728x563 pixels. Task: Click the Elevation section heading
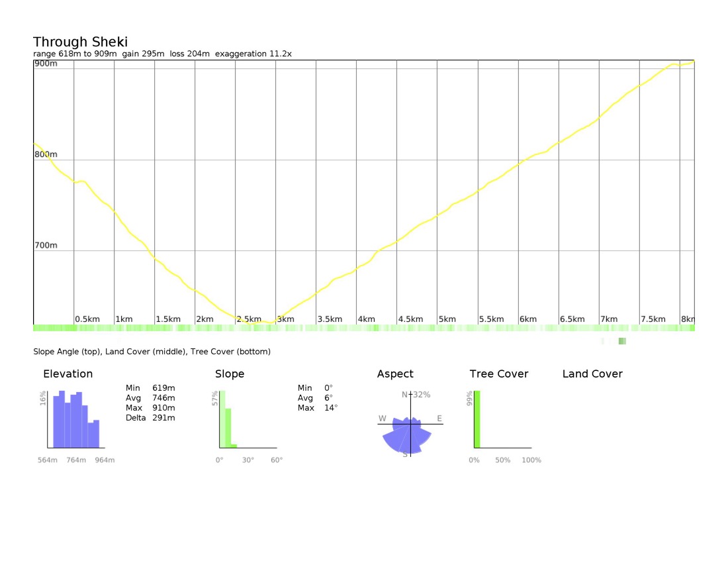tap(68, 374)
